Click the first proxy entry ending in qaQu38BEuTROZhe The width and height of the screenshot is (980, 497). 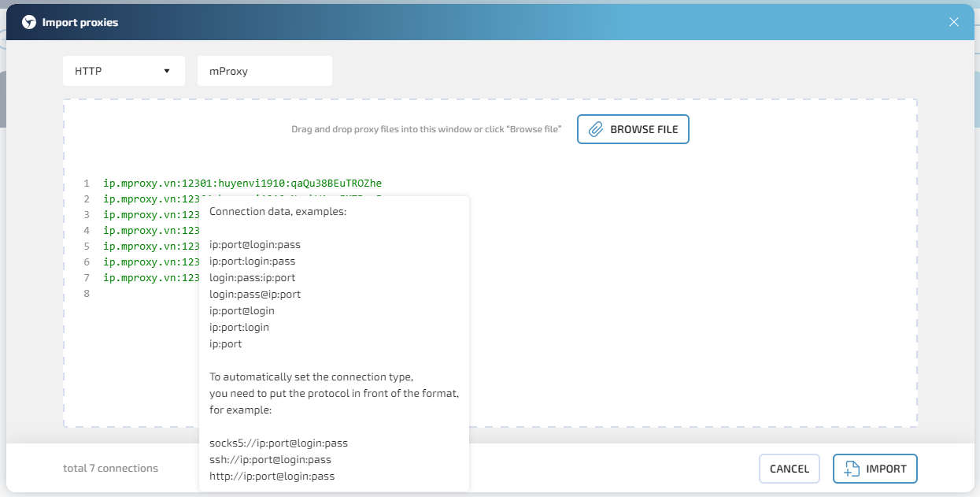pyautogui.click(x=242, y=184)
